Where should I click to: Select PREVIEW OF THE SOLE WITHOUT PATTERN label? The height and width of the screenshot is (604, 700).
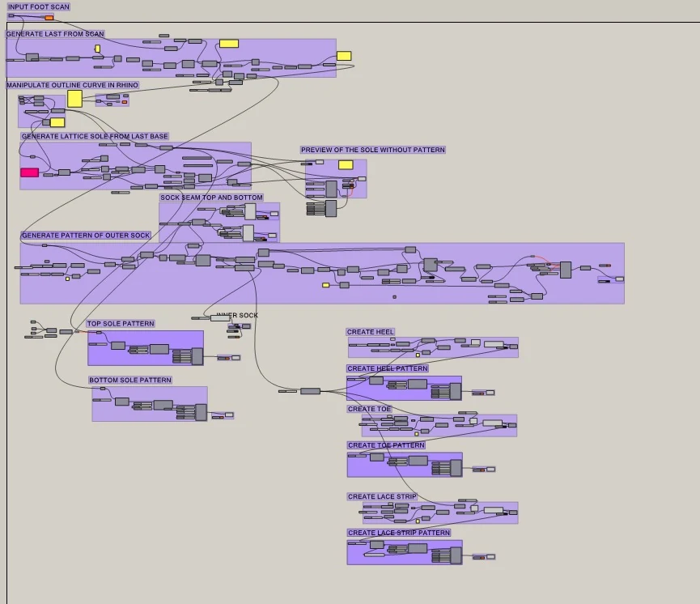(373, 150)
